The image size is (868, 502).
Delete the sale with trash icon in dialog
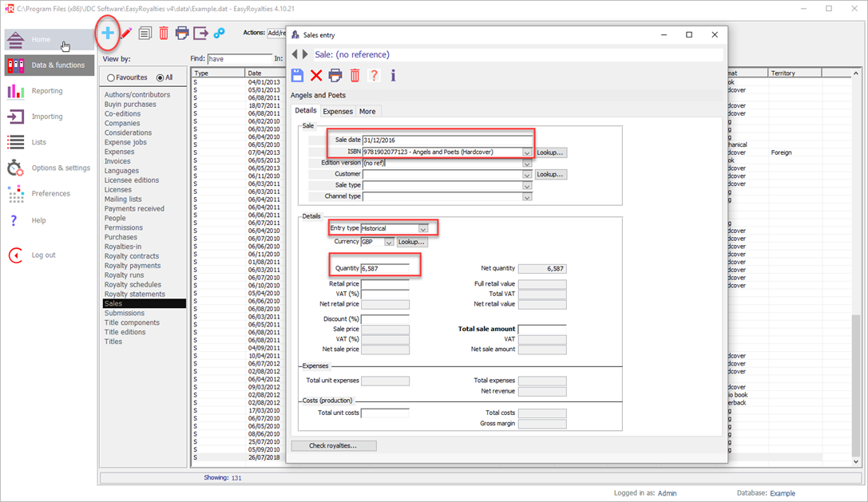[355, 75]
